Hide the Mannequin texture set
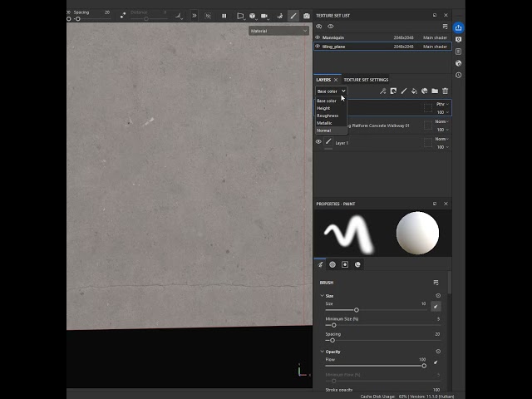The image size is (532, 399). [318, 37]
